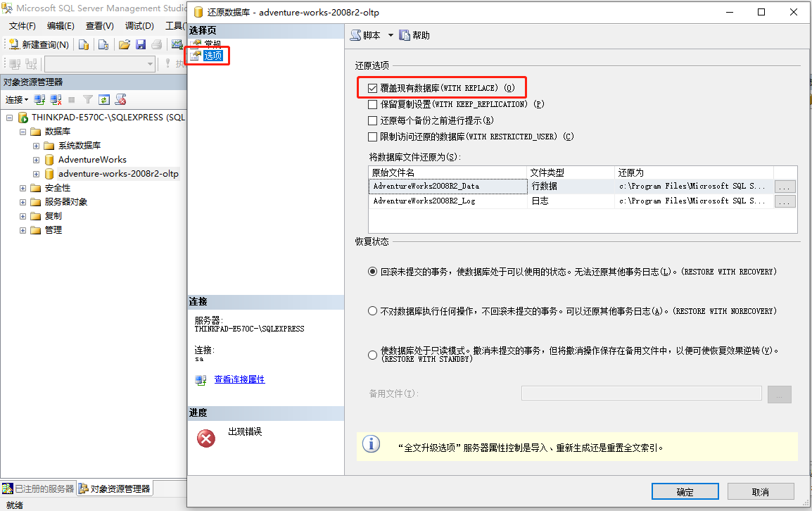This screenshot has height=511, width=812.
Task: Click the 取消 button
Action: point(760,492)
